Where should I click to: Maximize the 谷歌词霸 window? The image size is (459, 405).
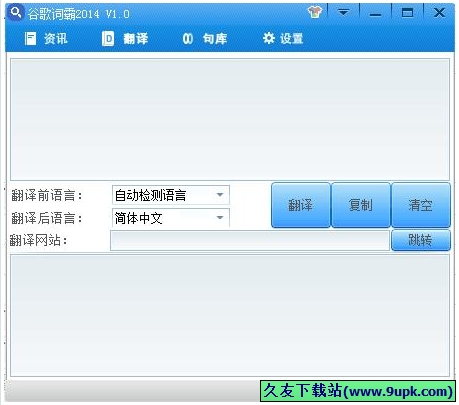[x=407, y=13]
